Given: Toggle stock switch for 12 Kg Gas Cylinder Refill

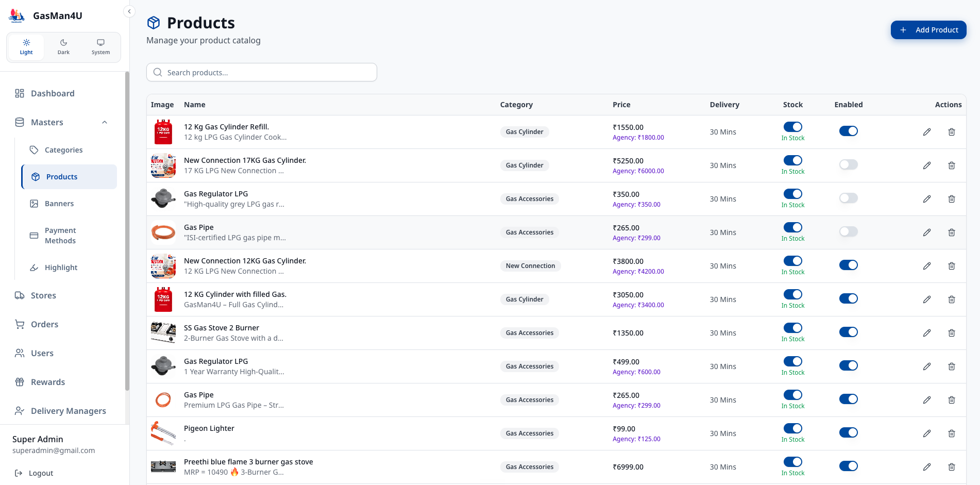Looking at the screenshot, I should (792, 127).
